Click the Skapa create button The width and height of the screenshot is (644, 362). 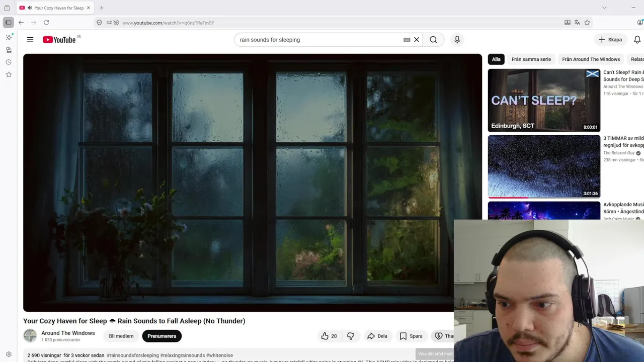(x=610, y=40)
